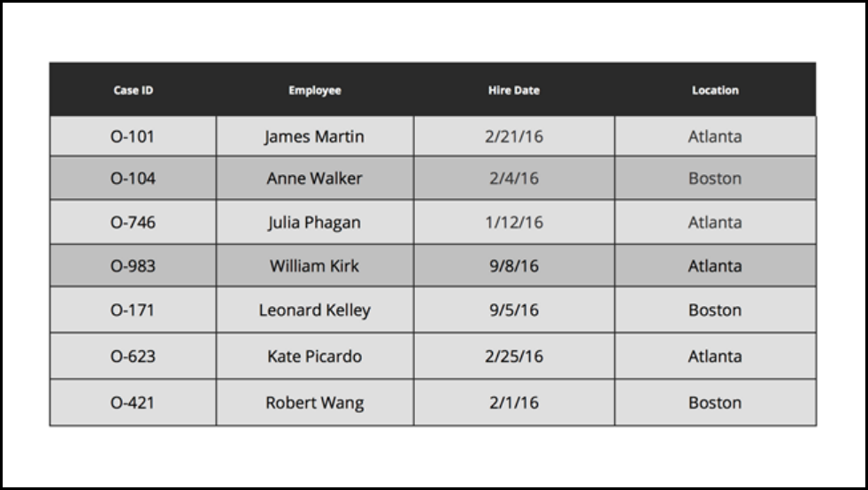Select the James Martin employee cell
The width and height of the screenshot is (868, 490).
click(x=314, y=136)
